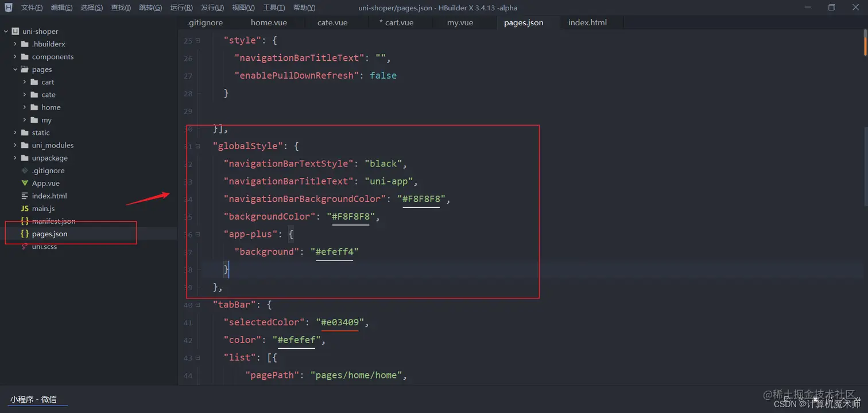Click the braces icon beside manifest.json
The width and height of the screenshot is (868, 413).
(x=25, y=221)
